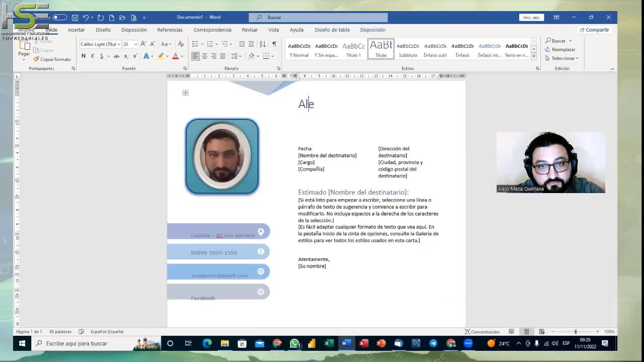Toggle underline (S) formatting
This screenshot has width=644, height=362.
[x=102, y=56]
